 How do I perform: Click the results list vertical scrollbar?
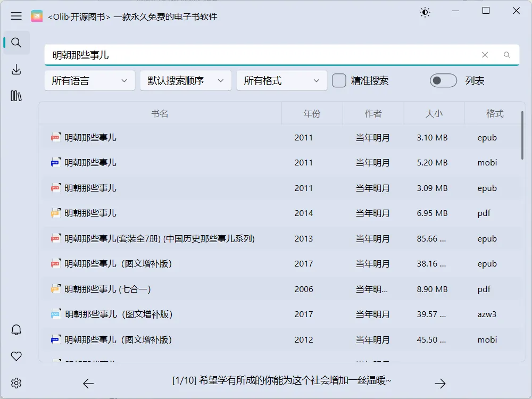click(522, 135)
